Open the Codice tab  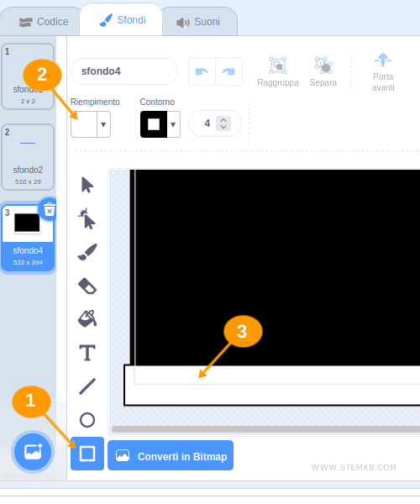[44, 22]
